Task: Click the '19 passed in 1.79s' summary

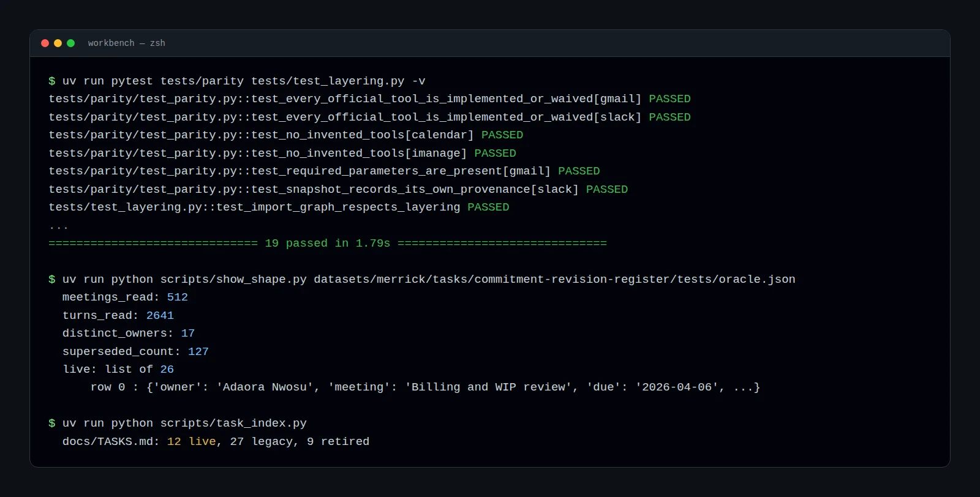Action: click(x=328, y=244)
